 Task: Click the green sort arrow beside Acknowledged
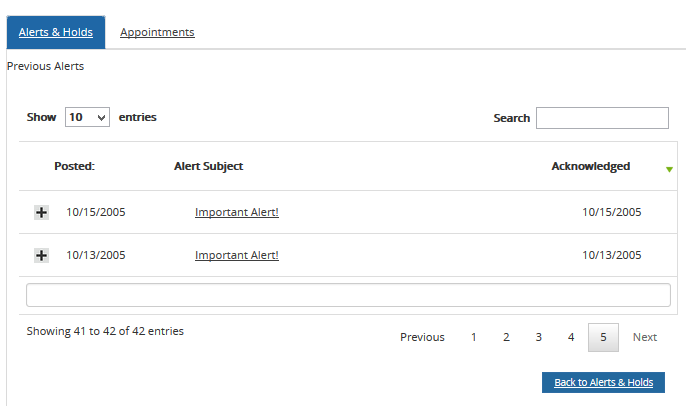pyautogui.click(x=669, y=169)
